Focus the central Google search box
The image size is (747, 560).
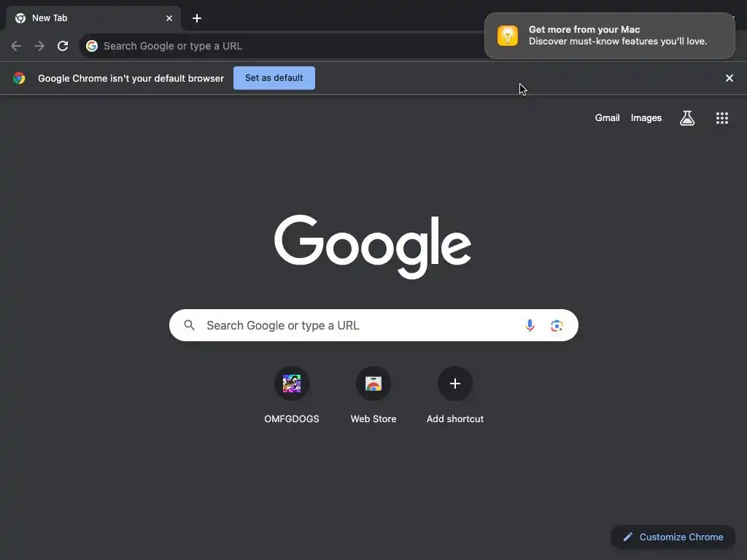click(x=373, y=325)
